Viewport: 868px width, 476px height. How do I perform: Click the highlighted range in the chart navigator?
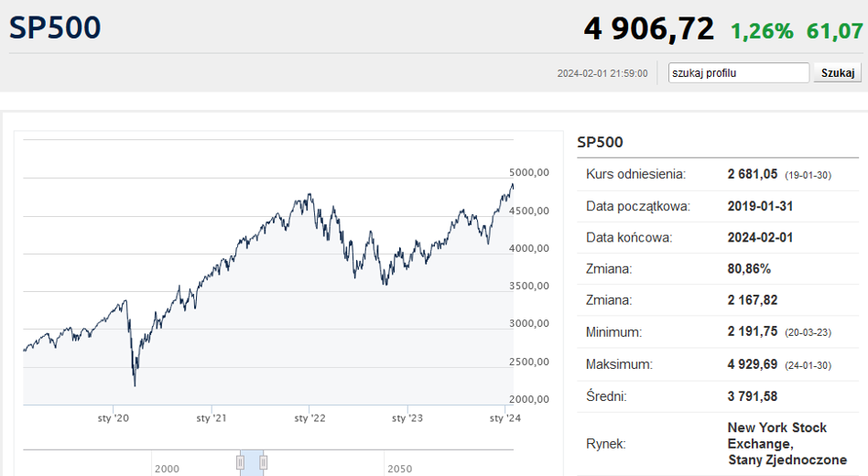point(252,462)
